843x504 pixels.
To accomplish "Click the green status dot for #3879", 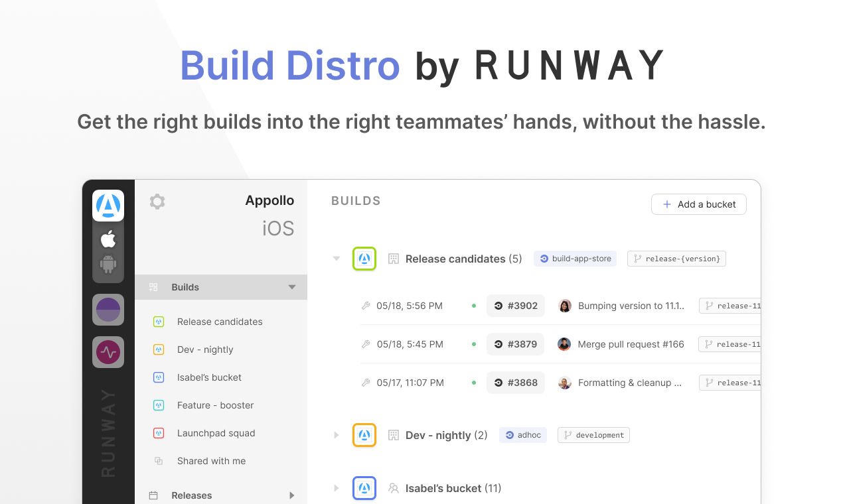I will 474,344.
